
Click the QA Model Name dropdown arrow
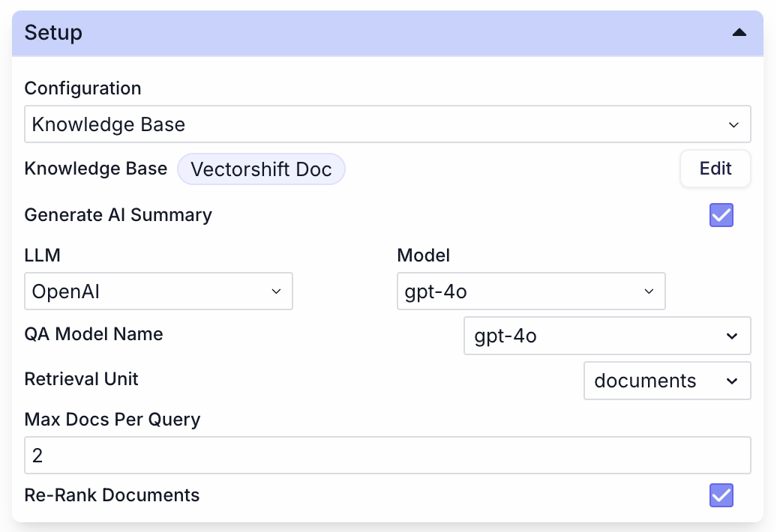[733, 336]
